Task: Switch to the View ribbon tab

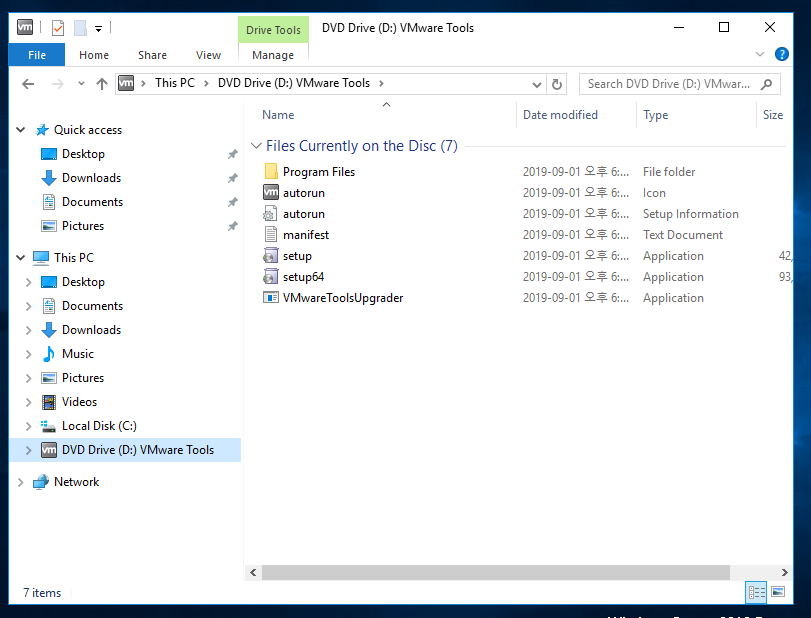Action: 208,55
